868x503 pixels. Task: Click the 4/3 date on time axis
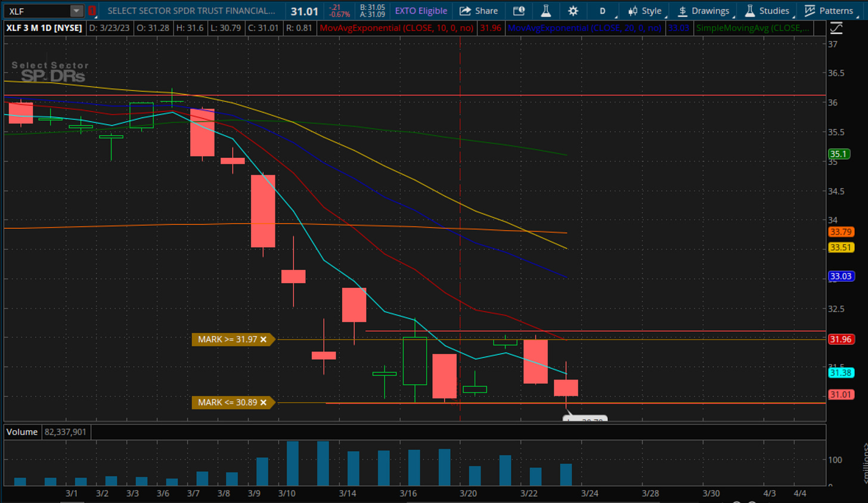coord(770,493)
